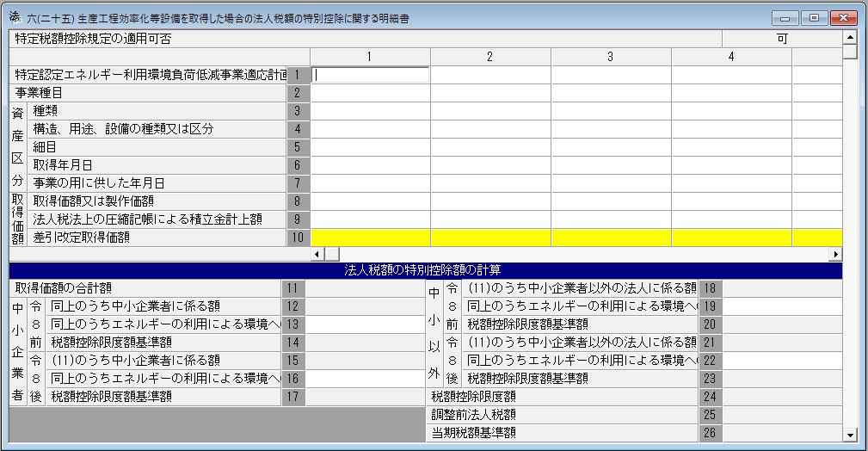The image size is (868, 451).
Task: Click the white input field for row 16
Action: 366,379
